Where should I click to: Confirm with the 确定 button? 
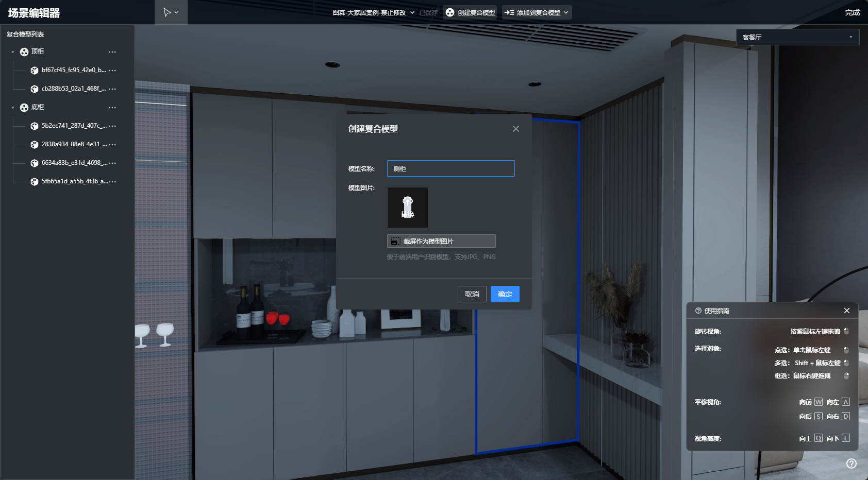tap(505, 294)
